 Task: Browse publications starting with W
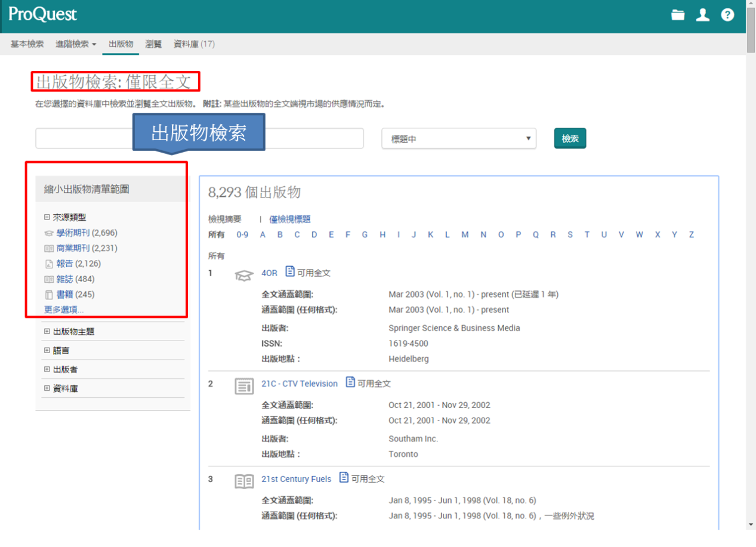tap(639, 235)
